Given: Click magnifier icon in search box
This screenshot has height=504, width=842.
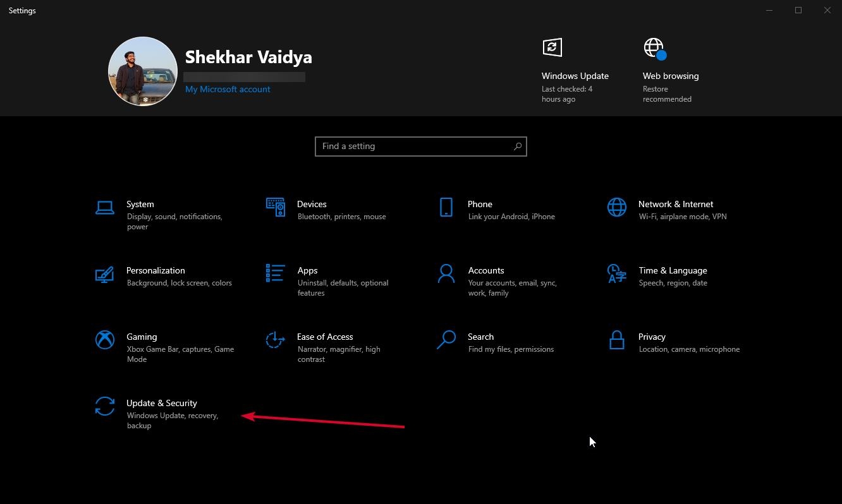Looking at the screenshot, I should (x=517, y=147).
